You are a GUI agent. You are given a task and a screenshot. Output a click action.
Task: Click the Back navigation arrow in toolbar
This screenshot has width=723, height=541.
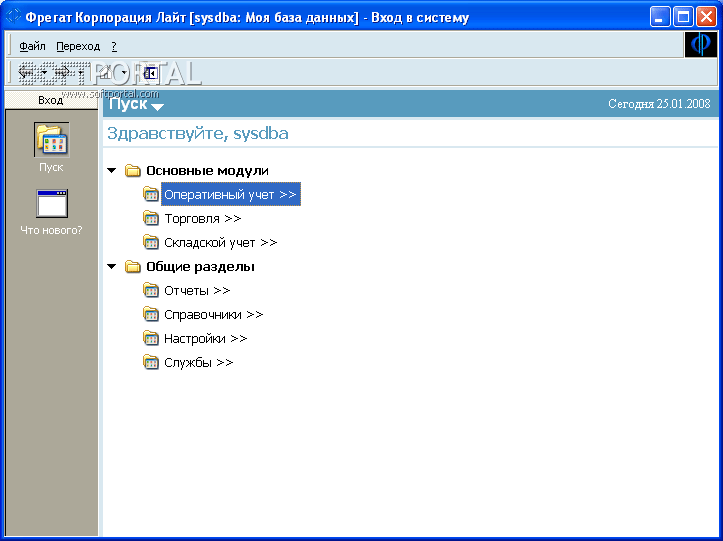[25, 72]
